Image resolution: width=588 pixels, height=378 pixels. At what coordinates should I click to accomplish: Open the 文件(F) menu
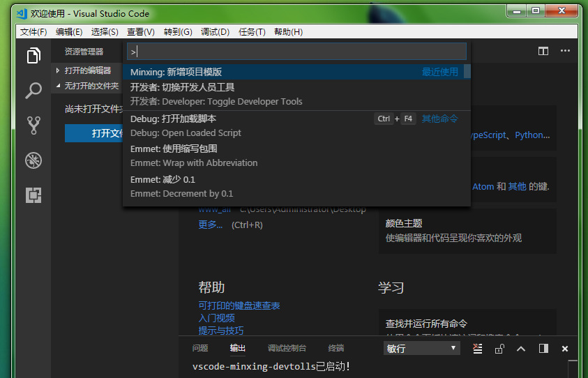(33, 32)
